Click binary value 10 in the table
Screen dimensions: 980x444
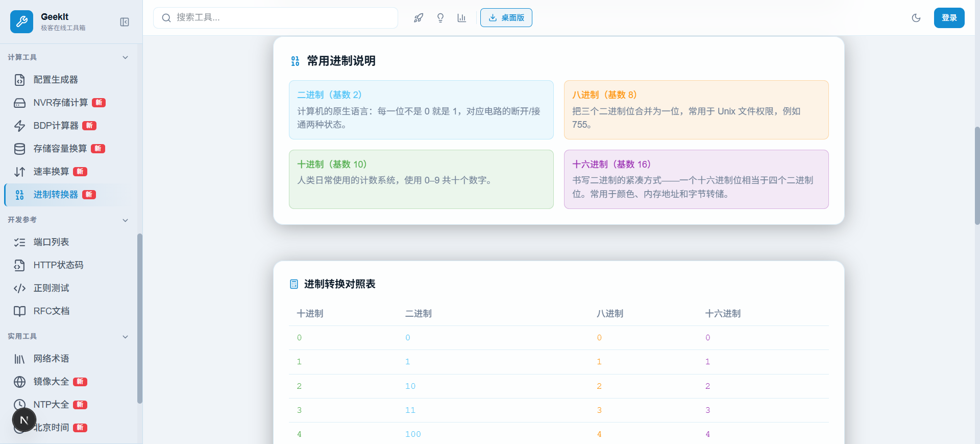click(x=410, y=386)
